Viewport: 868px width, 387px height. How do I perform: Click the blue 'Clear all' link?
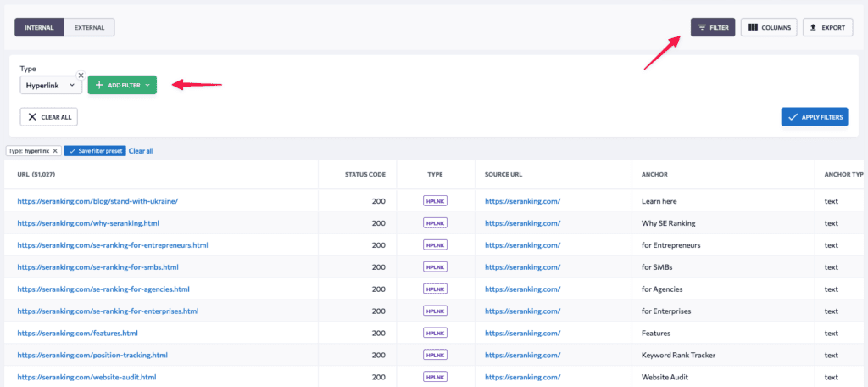point(141,151)
